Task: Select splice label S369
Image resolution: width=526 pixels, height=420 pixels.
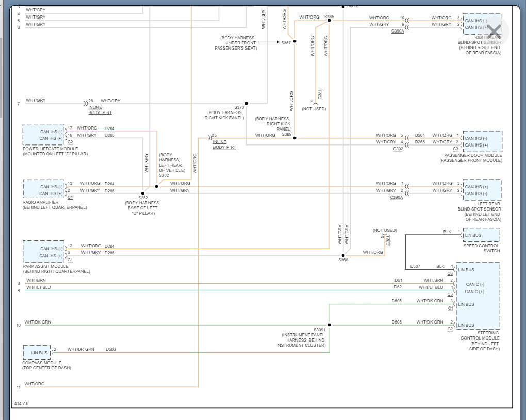Action: click(x=287, y=134)
